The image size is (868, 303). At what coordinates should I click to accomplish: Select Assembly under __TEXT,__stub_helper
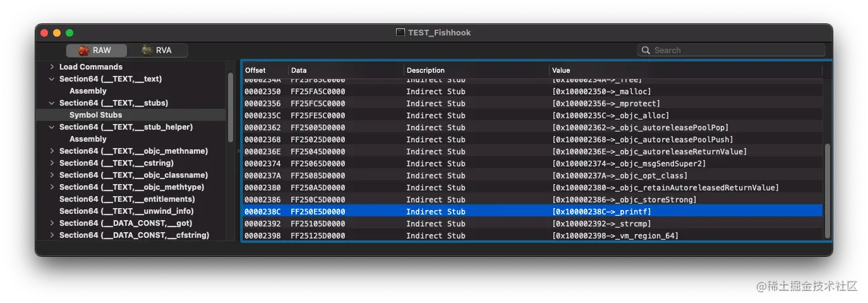(88, 139)
